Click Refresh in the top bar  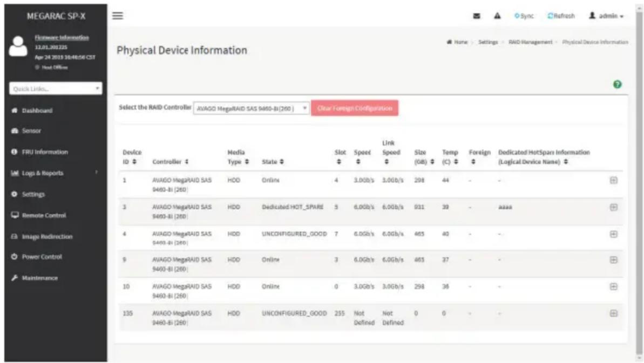pyautogui.click(x=561, y=16)
